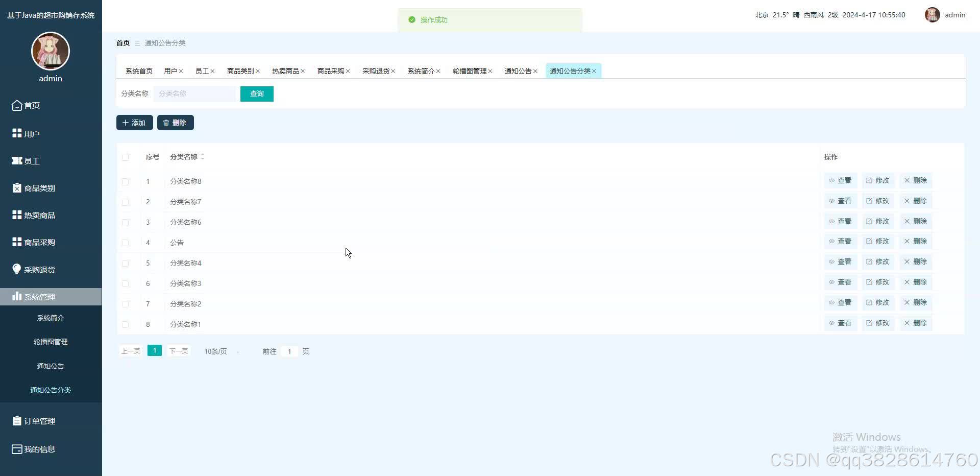Open 轮播图管理 in the sidebar submenu
This screenshot has height=476, width=980.
coord(51,342)
